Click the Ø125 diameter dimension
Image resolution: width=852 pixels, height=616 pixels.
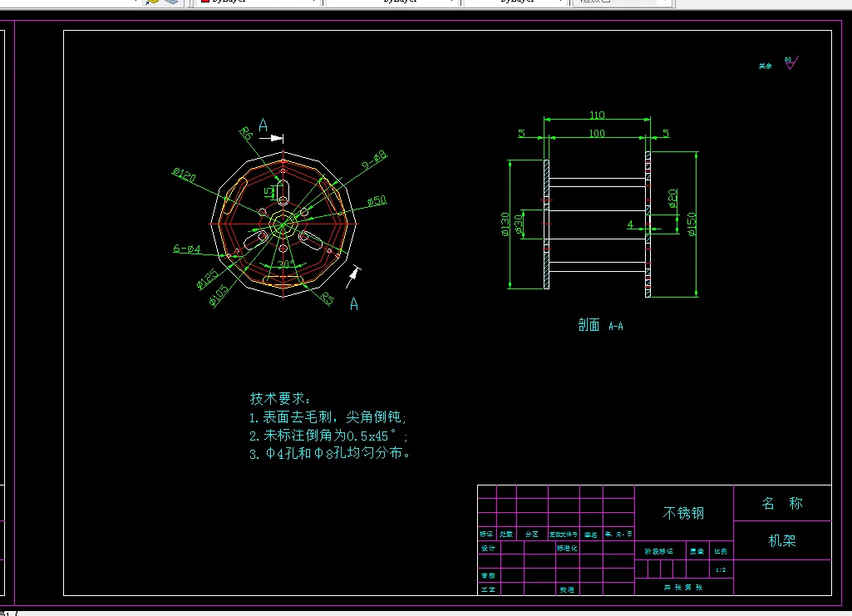(207, 278)
